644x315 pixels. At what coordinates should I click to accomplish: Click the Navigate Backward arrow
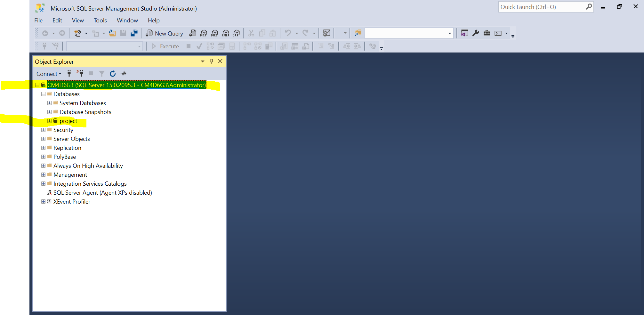pyautogui.click(x=45, y=33)
